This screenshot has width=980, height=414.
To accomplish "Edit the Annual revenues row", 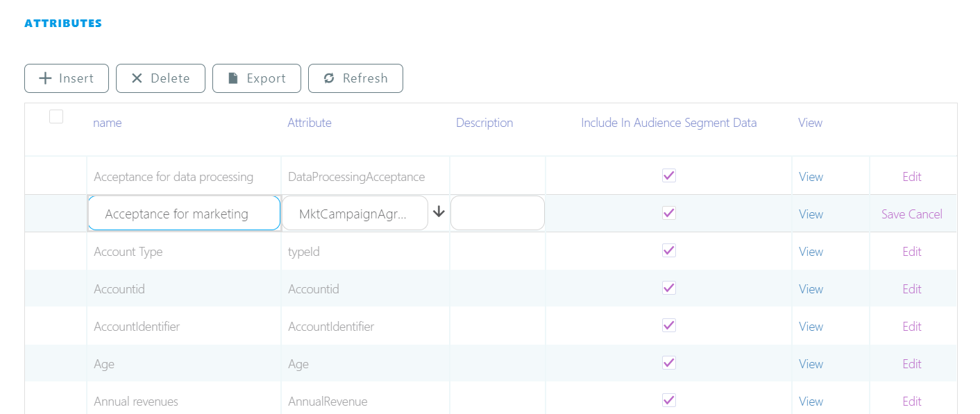I will [x=912, y=402].
